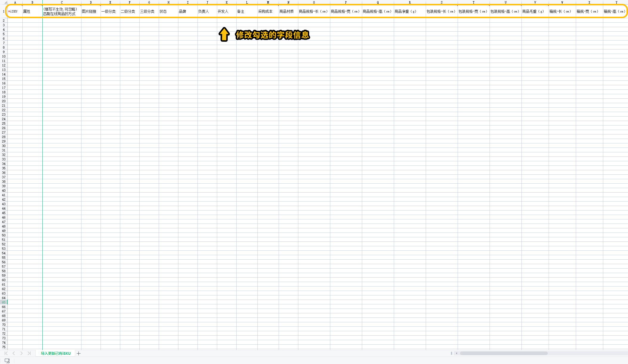Select row 2 via its row number
The height and width of the screenshot is (364, 628).
click(4, 21)
